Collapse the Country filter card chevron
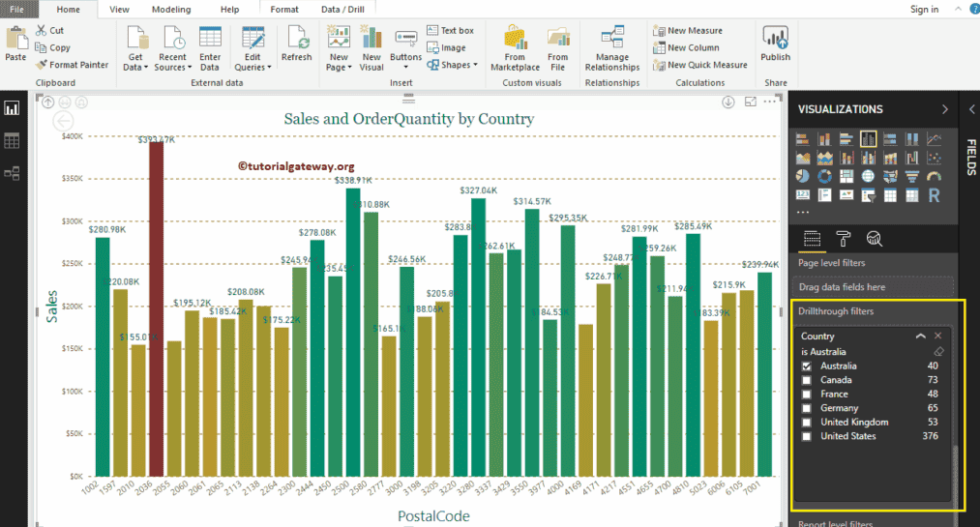The image size is (980, 527). pos(920,336)
